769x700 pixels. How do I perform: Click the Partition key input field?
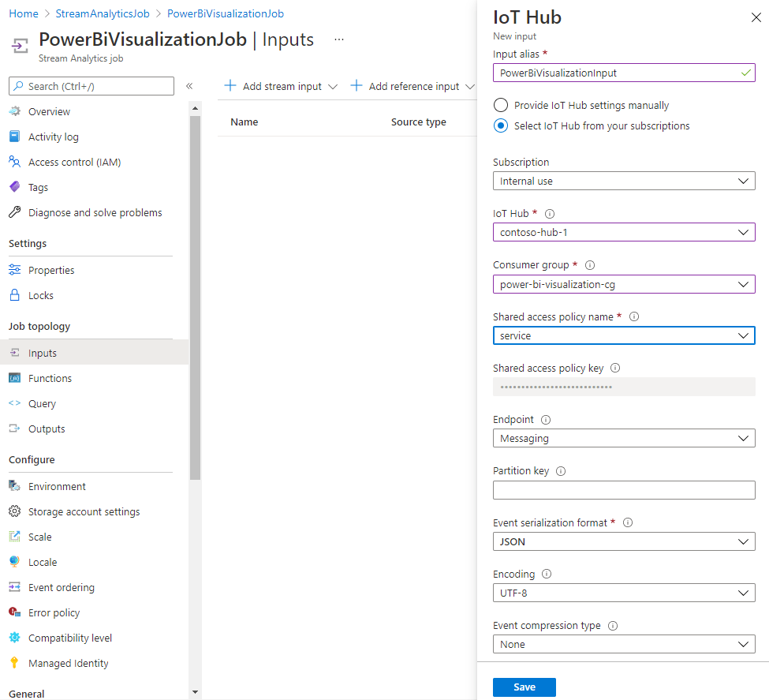[x=623, y=489]
